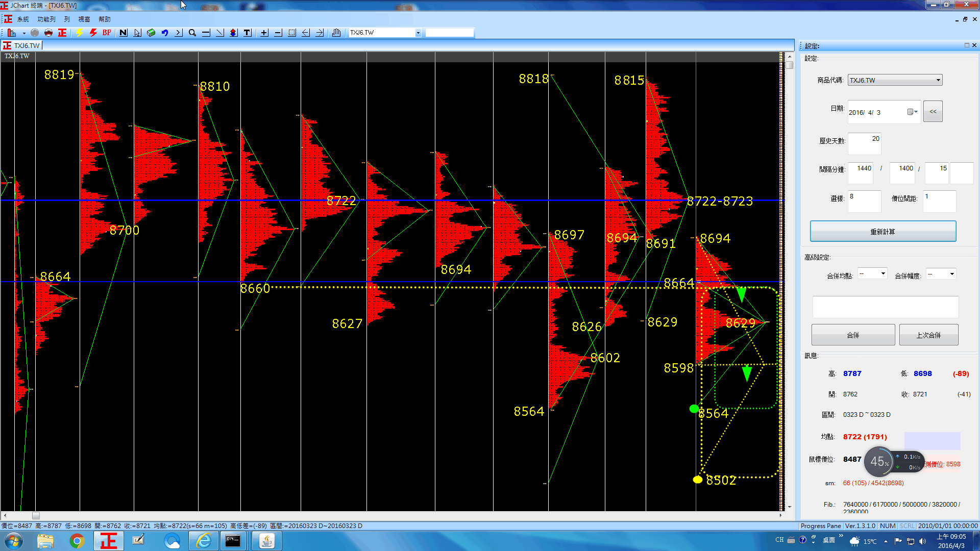Open File Explorer from the taskbar

(x=45, y=541)
